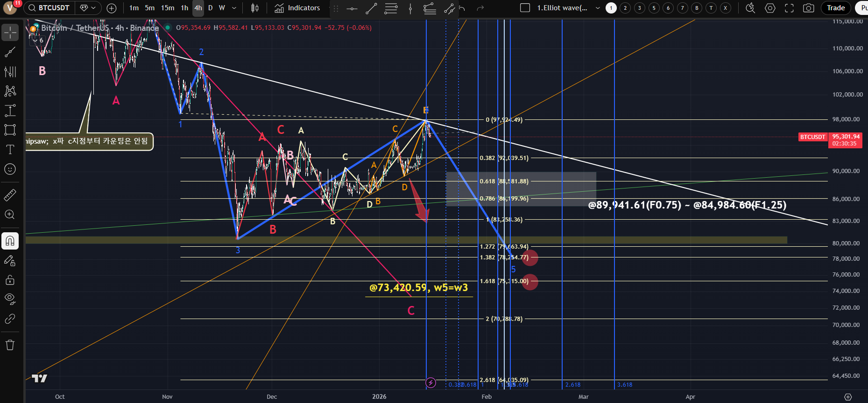This screenshot has height=403, width=868.
Task: Enter fullscreen mode
Action: pos(789,8)
